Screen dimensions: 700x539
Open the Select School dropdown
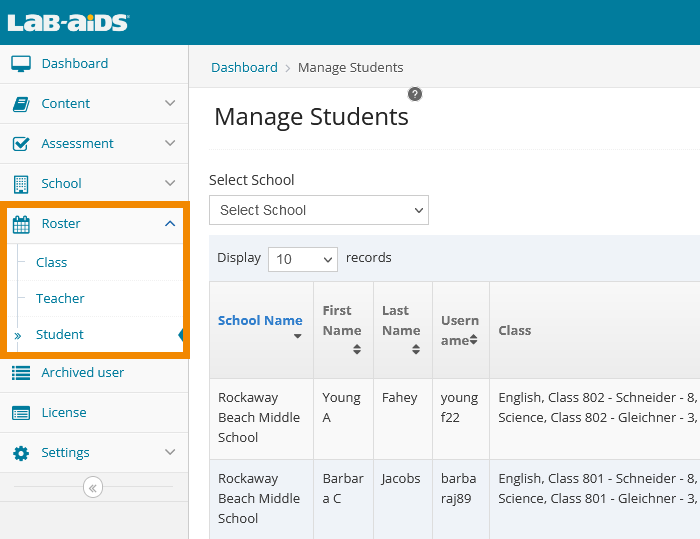pos(318,210)
